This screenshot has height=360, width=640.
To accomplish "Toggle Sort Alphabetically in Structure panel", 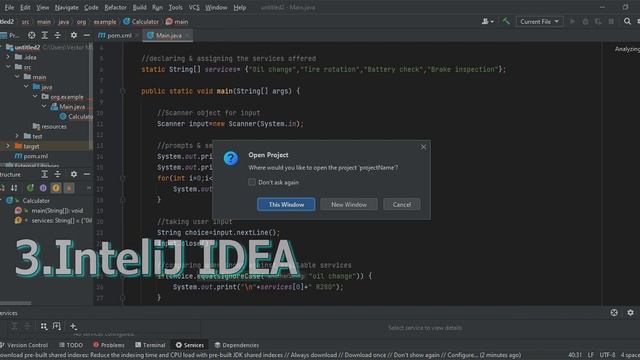I will [x=14, y=188].
